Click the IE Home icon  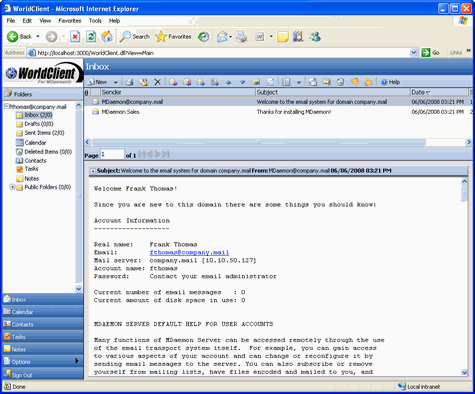[107, 37]
